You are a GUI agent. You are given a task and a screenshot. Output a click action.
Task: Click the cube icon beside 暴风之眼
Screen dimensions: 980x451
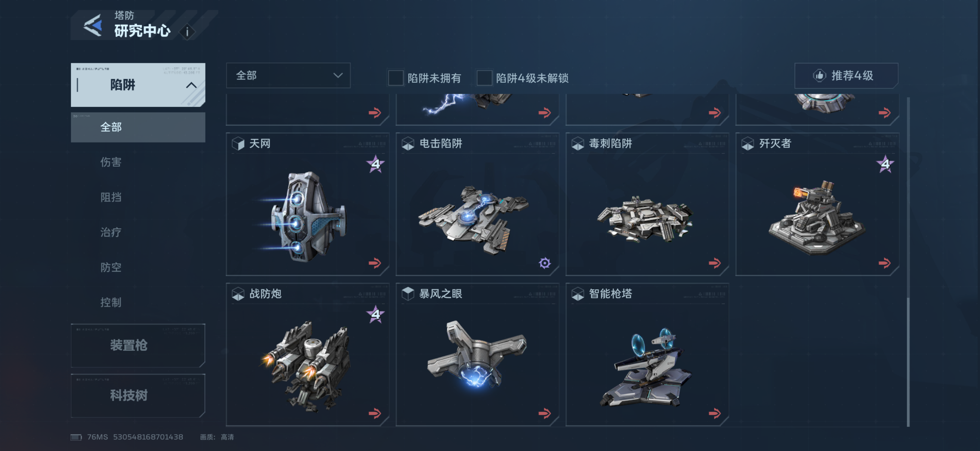coord(408,294)
